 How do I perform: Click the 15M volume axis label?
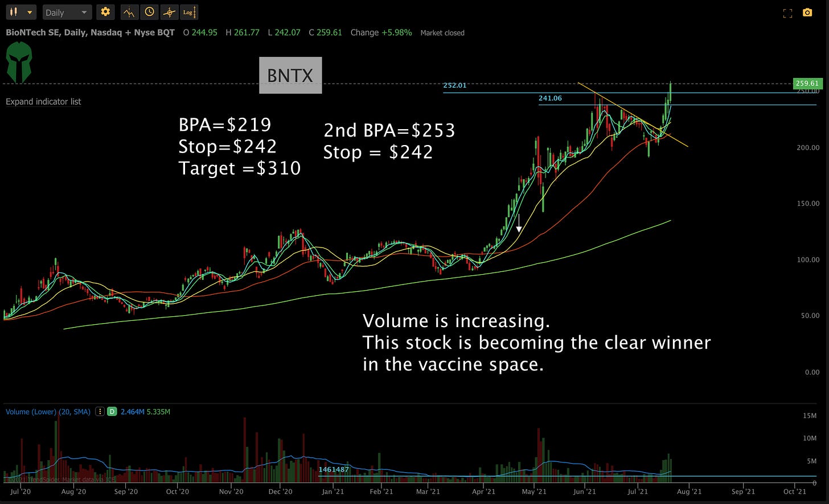[810, 415]
